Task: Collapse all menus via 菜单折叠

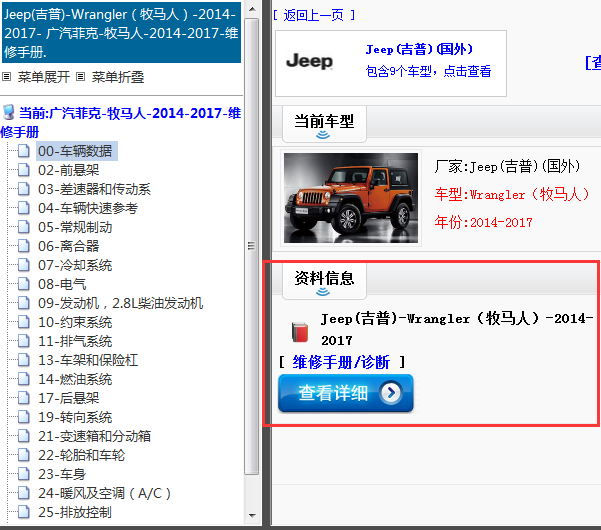Action: coord(118,77)
